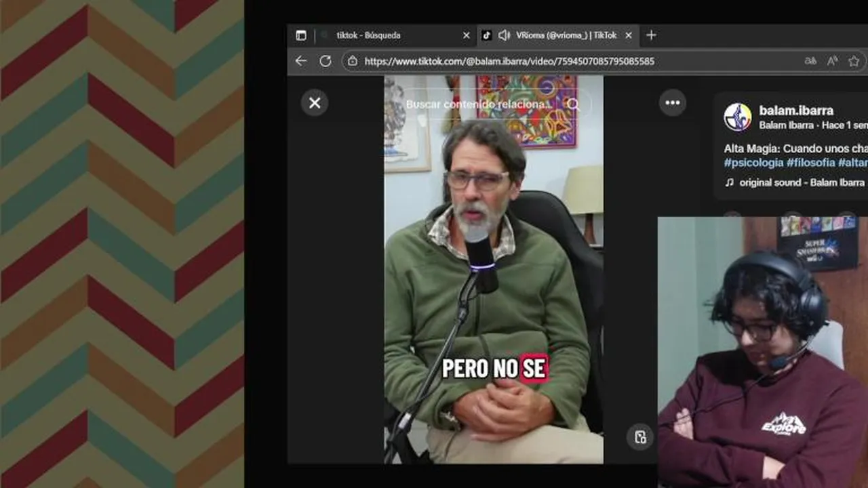Image resolution: width=868 pixels, height=488 pixels.
Task: Open 'original sound - Balam Ibarra' link
Action: 802,182
